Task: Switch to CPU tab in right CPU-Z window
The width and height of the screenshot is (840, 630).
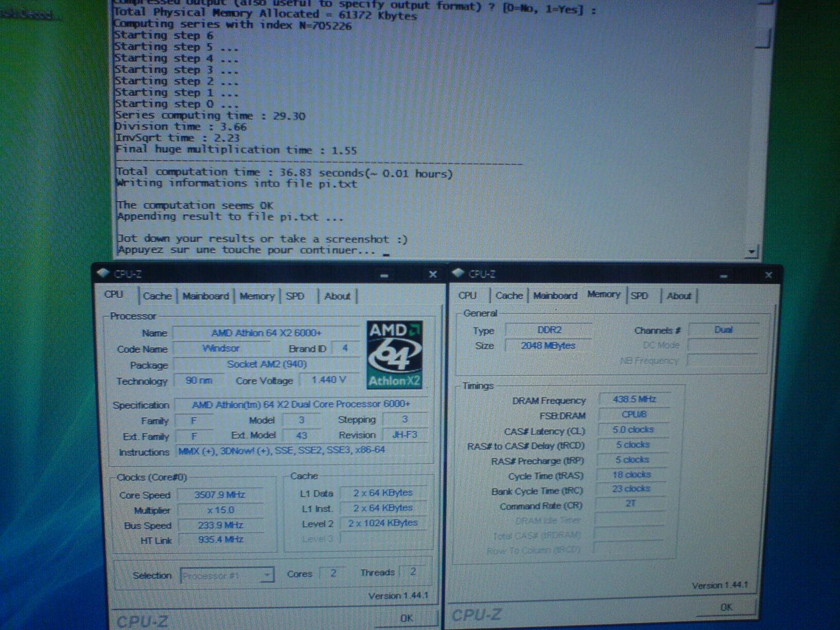Action: (467, 295)
